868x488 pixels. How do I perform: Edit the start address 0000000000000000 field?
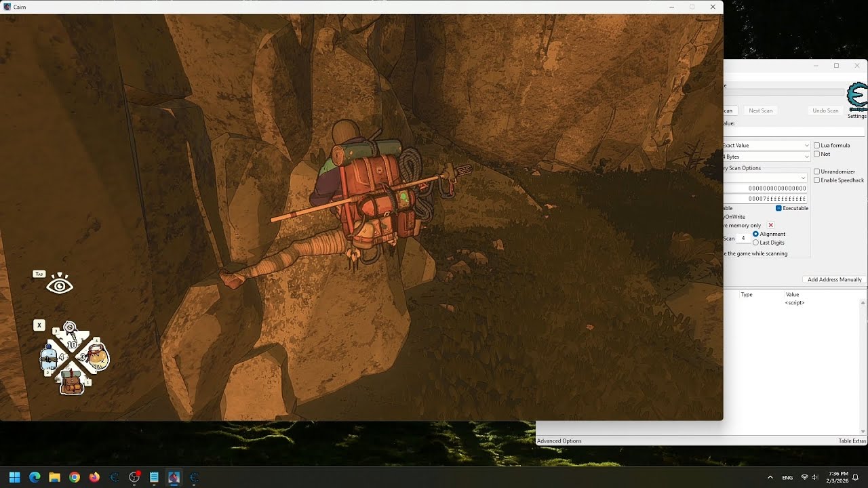point(765,188)
